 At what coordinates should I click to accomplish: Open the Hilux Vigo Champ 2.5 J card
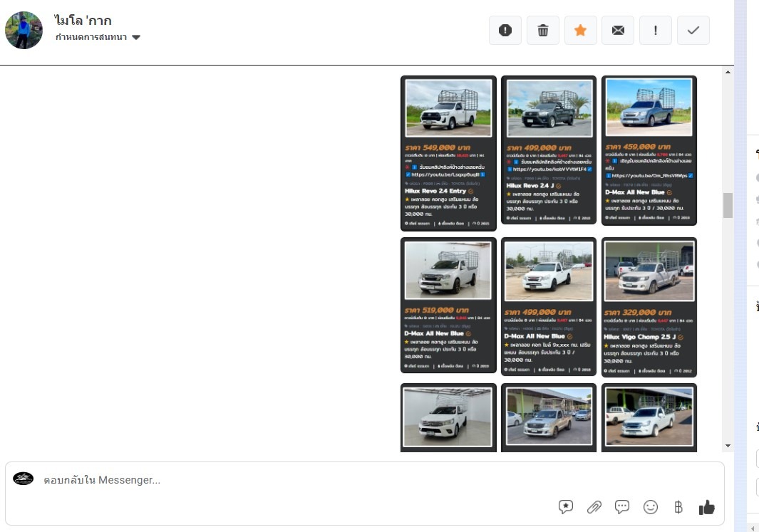coord(649,306)
